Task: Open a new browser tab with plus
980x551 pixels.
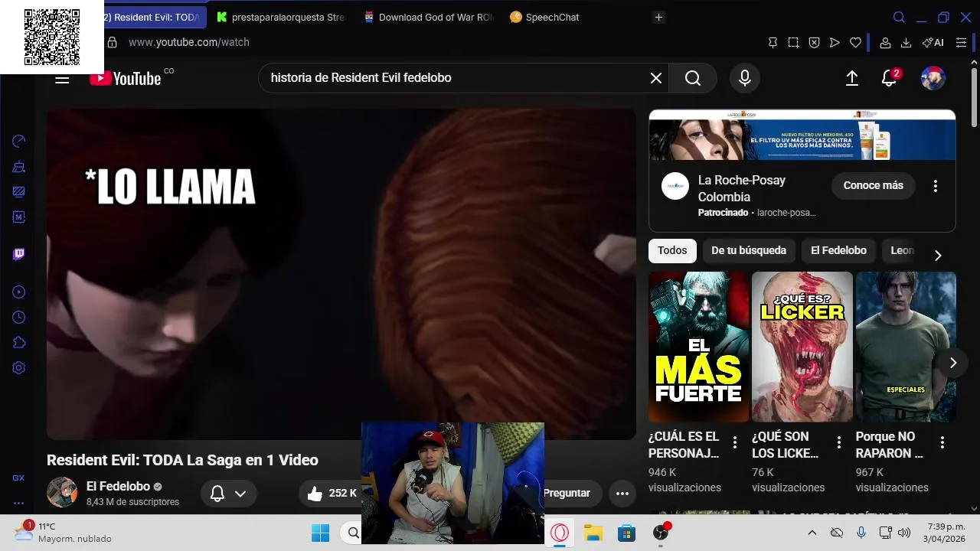Action: 659,17
